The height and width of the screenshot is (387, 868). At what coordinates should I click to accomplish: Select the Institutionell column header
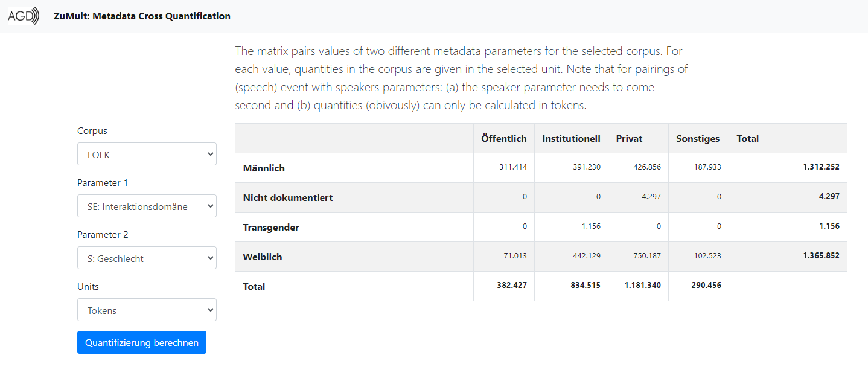(x=571, y=138)
